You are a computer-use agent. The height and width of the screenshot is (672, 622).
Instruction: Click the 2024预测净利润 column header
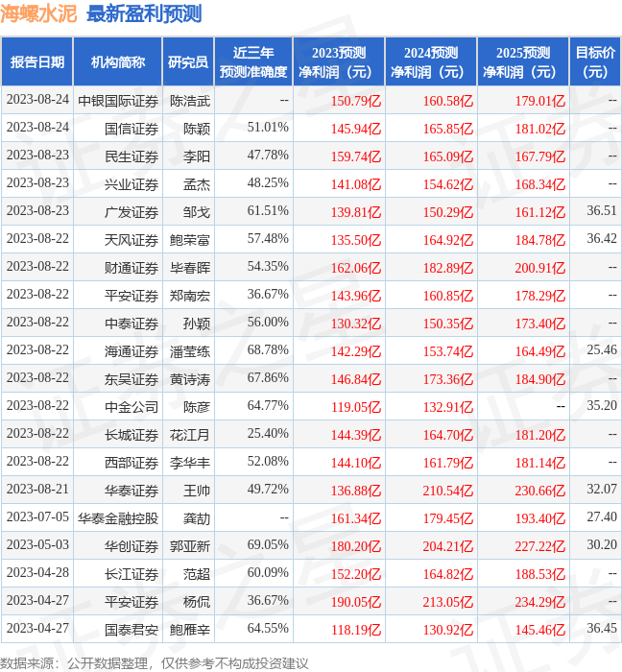[431, 62]
